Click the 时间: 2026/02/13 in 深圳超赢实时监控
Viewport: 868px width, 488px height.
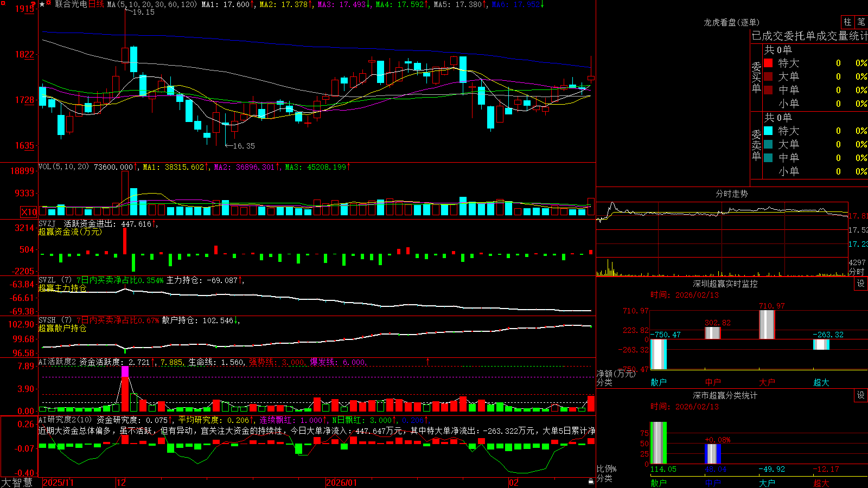click(685, 295)
